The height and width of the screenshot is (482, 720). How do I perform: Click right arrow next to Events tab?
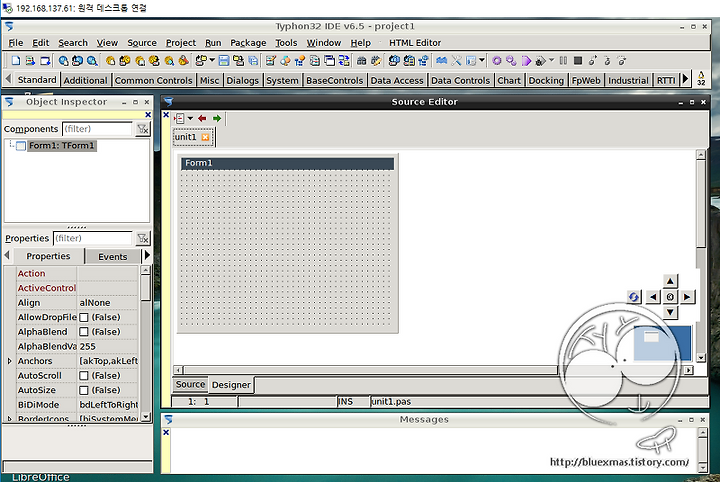tap(147, 255)
